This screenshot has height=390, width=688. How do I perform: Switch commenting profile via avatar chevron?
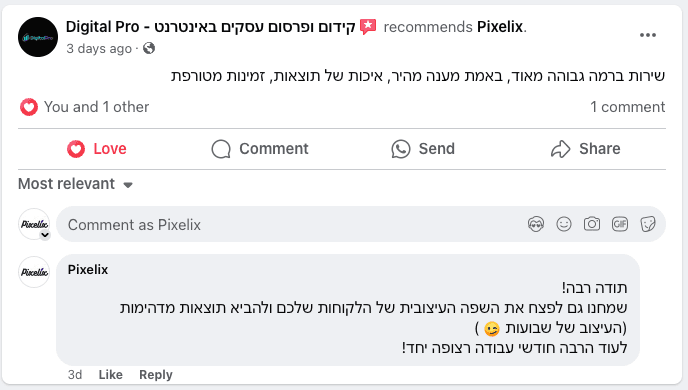point(45,235)
